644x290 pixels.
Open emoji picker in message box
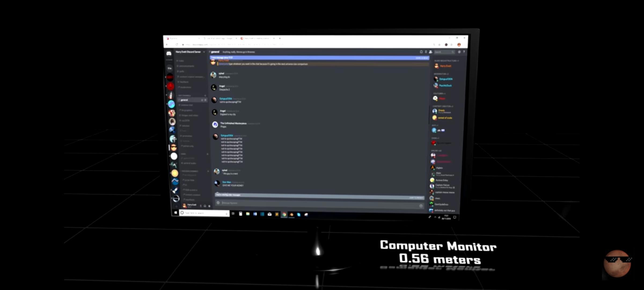421,206
